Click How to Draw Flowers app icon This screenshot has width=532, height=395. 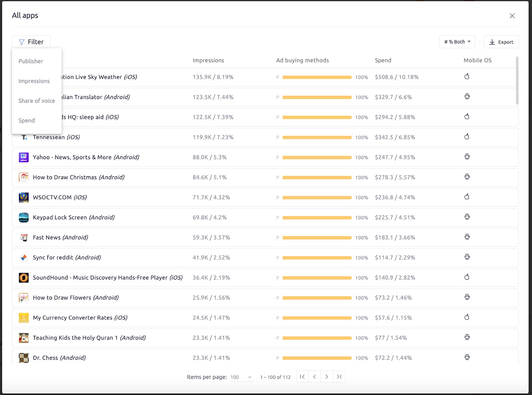tap(24, 298)
